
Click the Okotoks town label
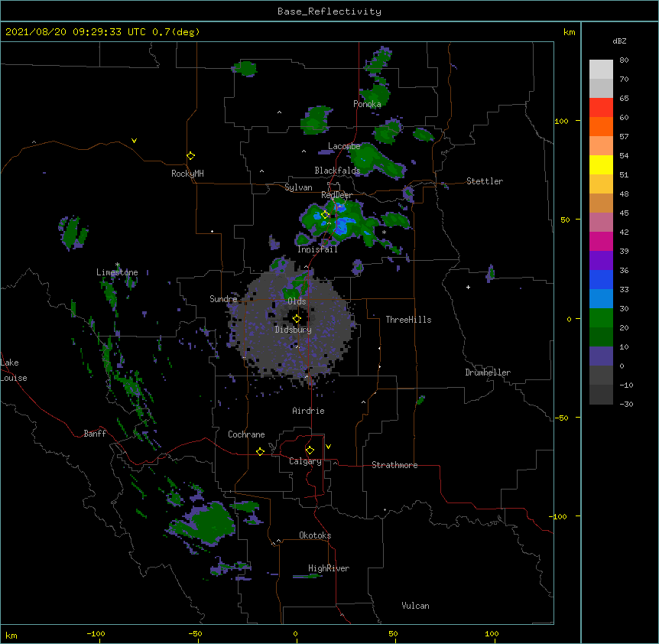coord(315,535)
